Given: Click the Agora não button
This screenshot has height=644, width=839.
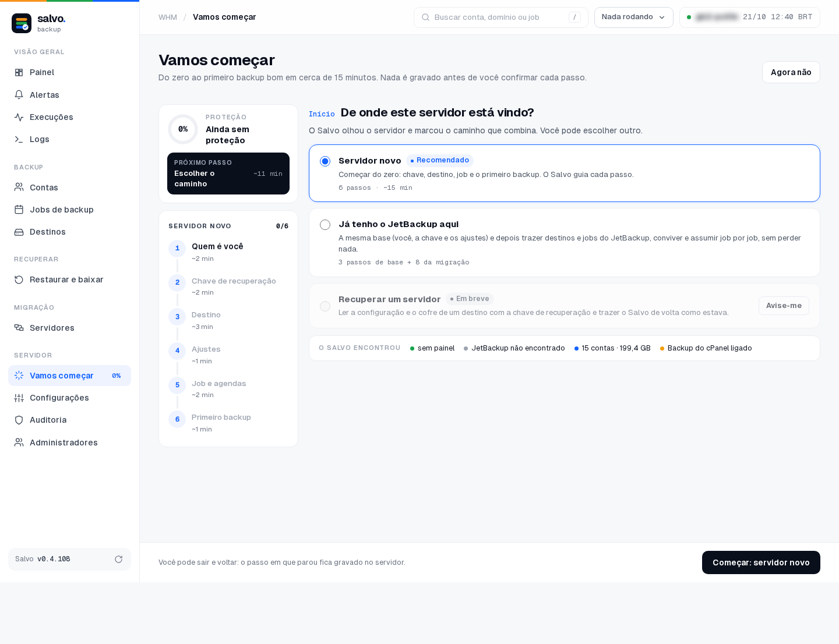Looking at the screenshot, I should coord(791,72).
